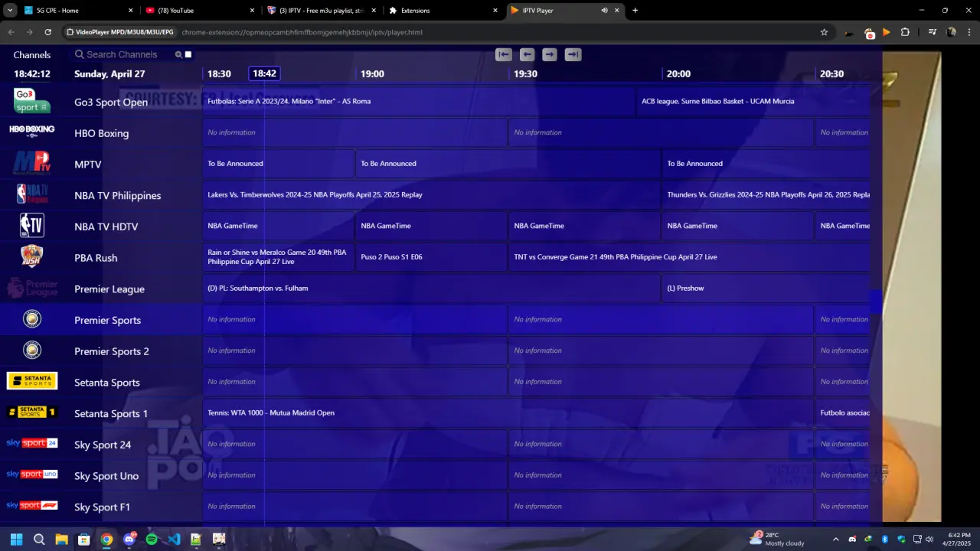Open the Chrome Extensions puzzle icon

(905, 32)
